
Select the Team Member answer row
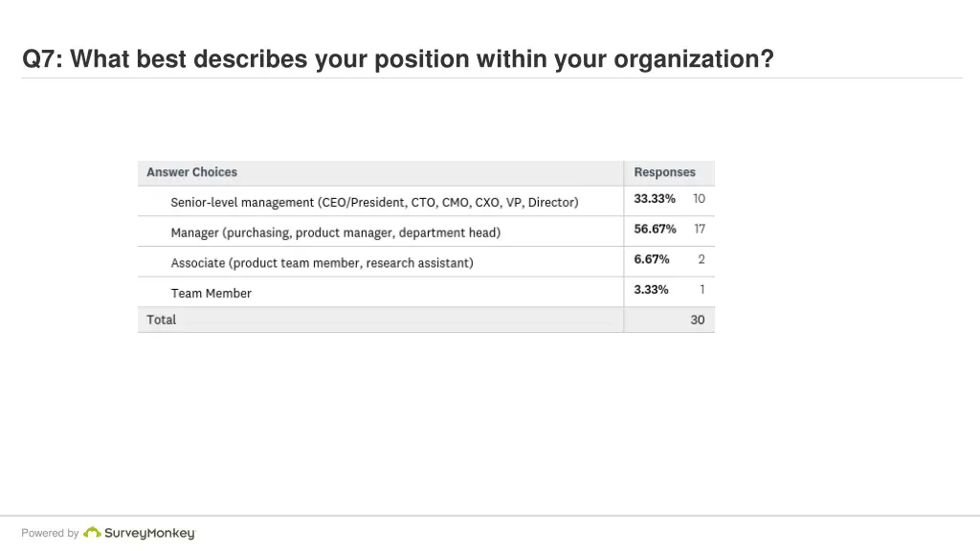(426, 293)
